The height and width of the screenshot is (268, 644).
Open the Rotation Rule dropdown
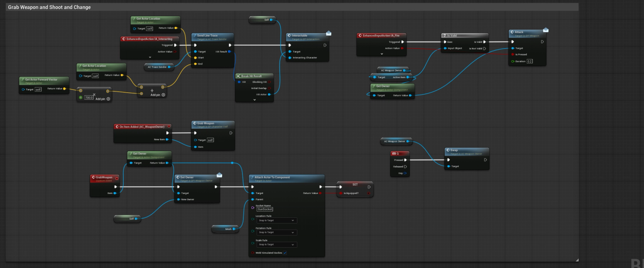coord(276,232)
